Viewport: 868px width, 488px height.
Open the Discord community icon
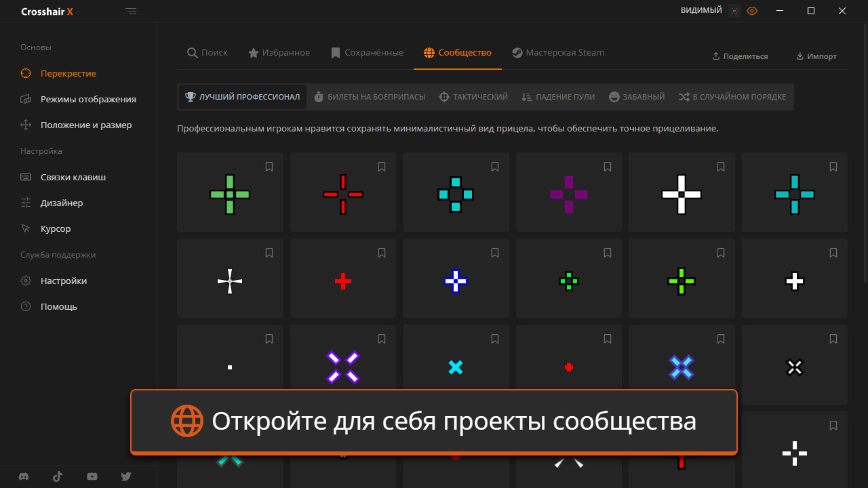pos(24,476)
